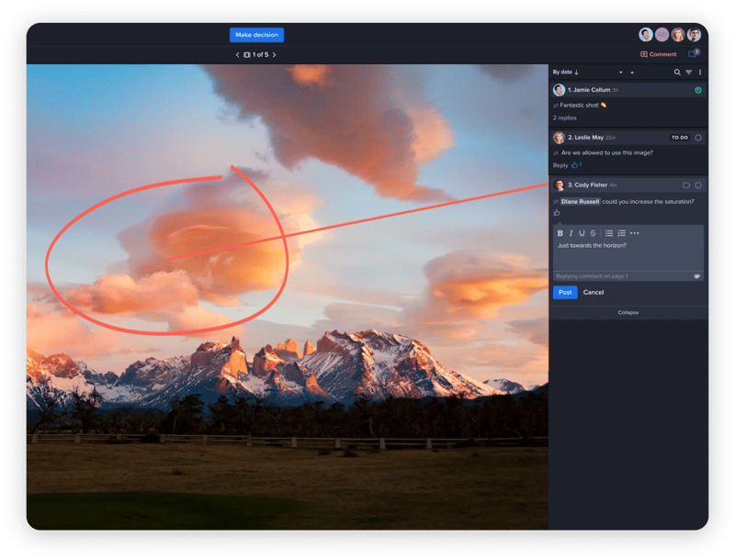Open more formatting options ellipsis in editor
The height and width of the screenshot is (560, 735).
click(635, 233)
